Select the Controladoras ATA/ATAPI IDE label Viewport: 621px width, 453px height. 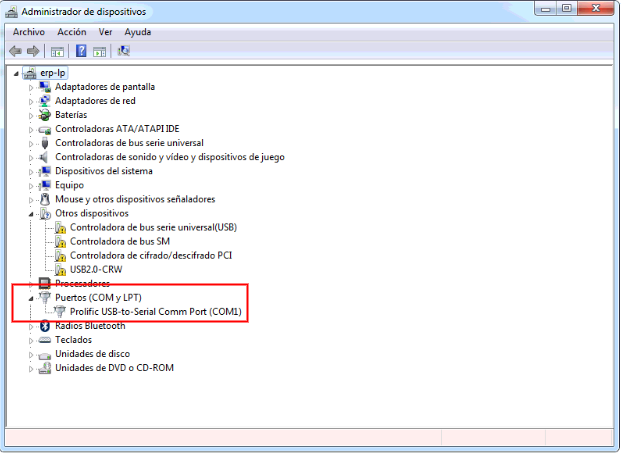[117, 129]
